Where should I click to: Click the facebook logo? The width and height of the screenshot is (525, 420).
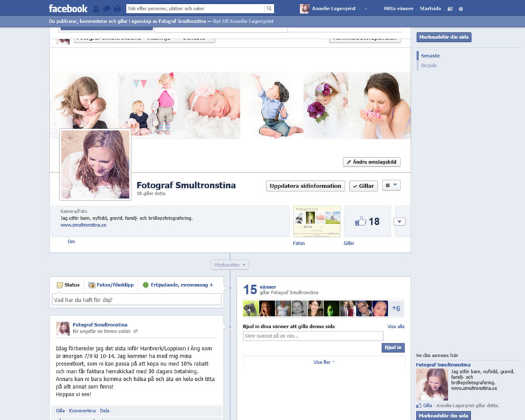pyautogui.click(x=68, y=8)
